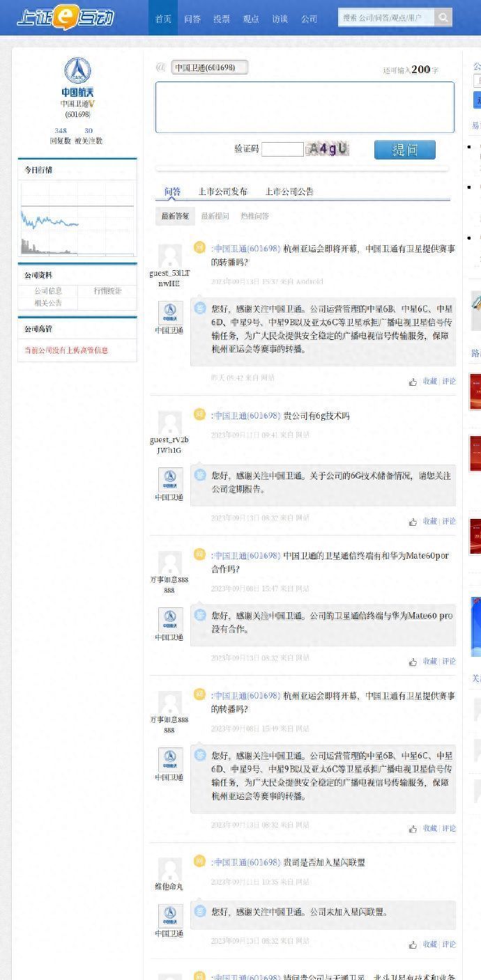Click 评论 under first 杭州亚运会 answer
Screen dimensions: 481x980
[449, 382]
